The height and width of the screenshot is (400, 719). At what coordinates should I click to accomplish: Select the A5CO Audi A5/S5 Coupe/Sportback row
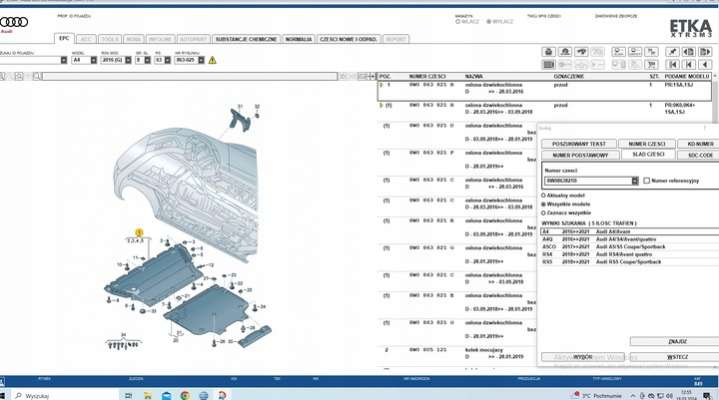630,247
